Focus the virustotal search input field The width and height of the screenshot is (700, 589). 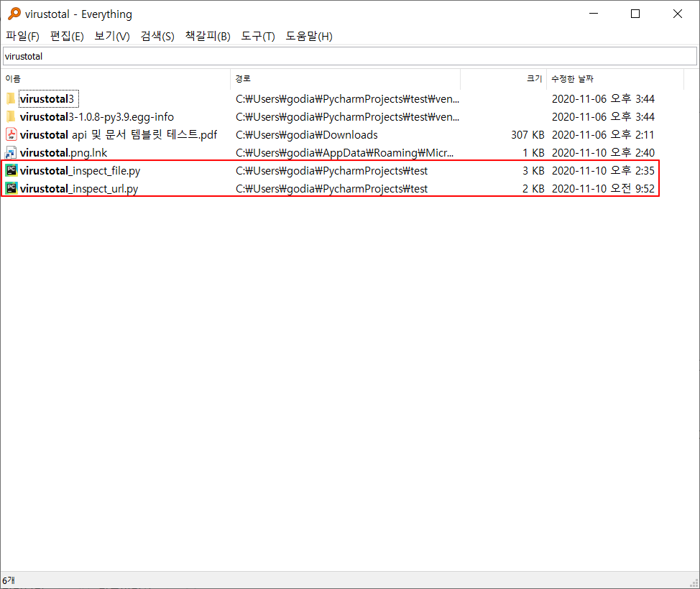click(350, 56)
